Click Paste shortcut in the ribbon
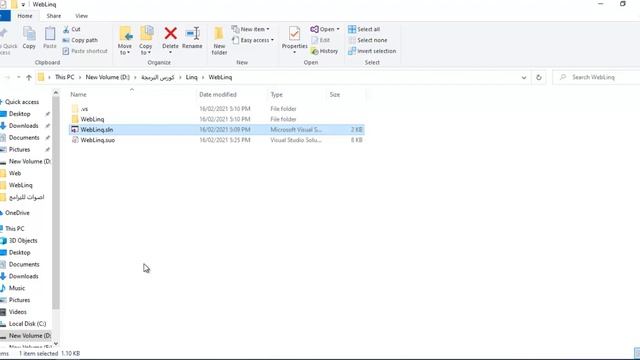Viewport: 640px width, 360px height. click(85, 51)
